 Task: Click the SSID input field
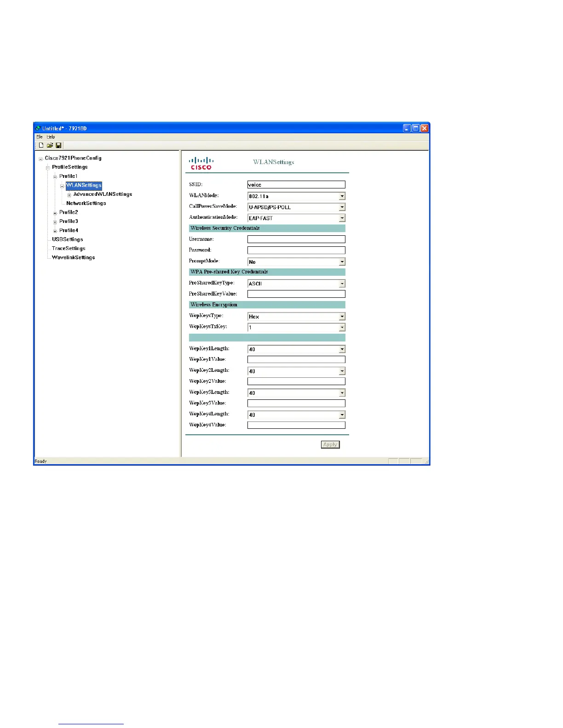[296, 185]
